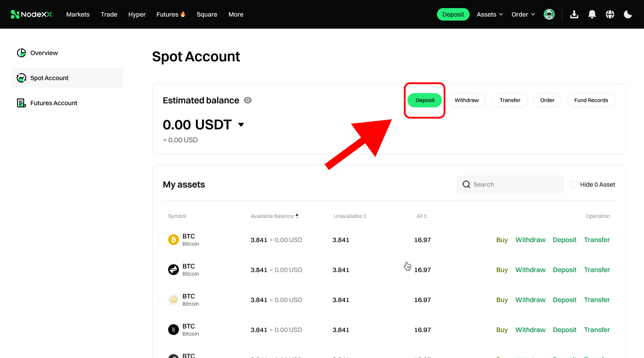Click the user avatar profile icon
Screen dimensions: 644x358
[549, 14]
